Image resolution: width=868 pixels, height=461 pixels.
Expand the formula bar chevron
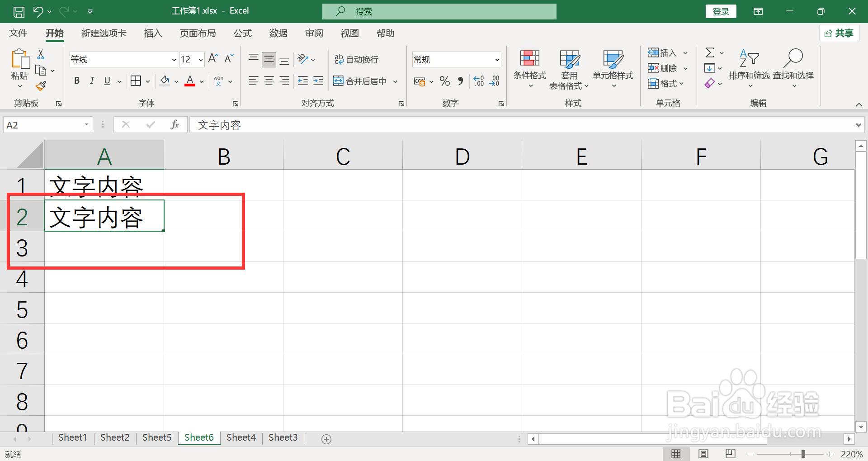pyautogui.click(x=859, y=125)
